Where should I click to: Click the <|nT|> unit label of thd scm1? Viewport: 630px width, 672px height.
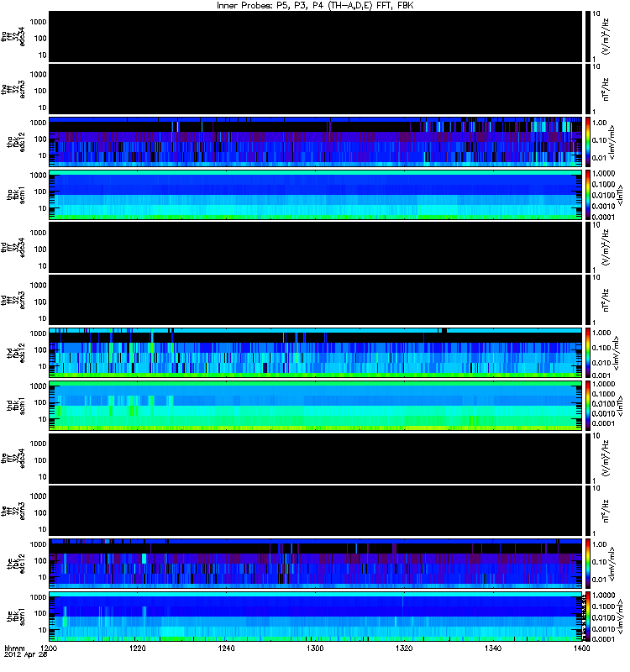tap(619, 406)
